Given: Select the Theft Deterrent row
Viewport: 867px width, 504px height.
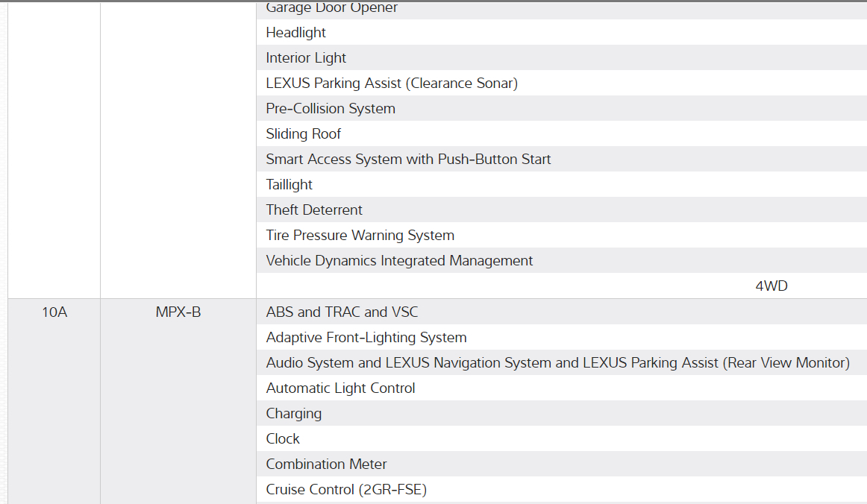Looking at the screenshot, I should pos(314,210).
